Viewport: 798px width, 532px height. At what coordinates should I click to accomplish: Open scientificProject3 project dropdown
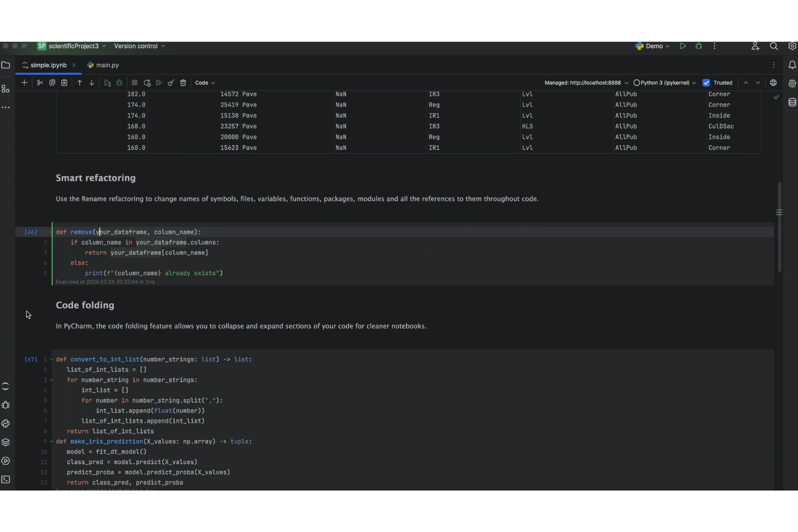(x=72, y=46)
